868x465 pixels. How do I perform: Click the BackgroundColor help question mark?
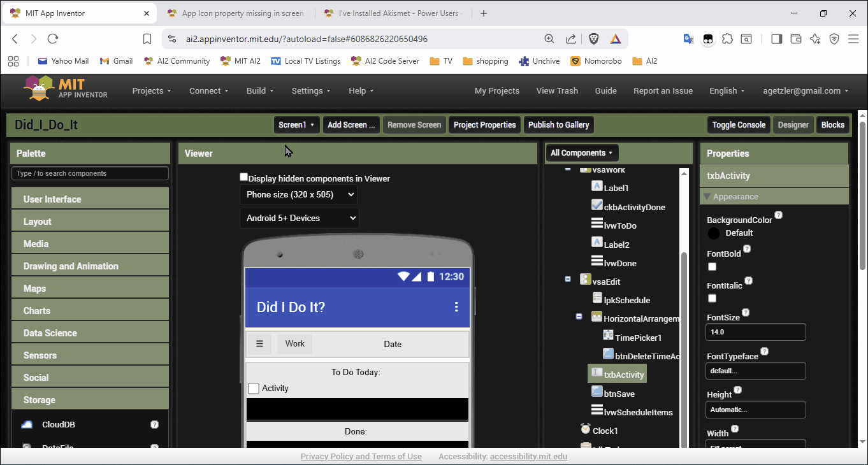pyautogui.click(x=778, y=215)
